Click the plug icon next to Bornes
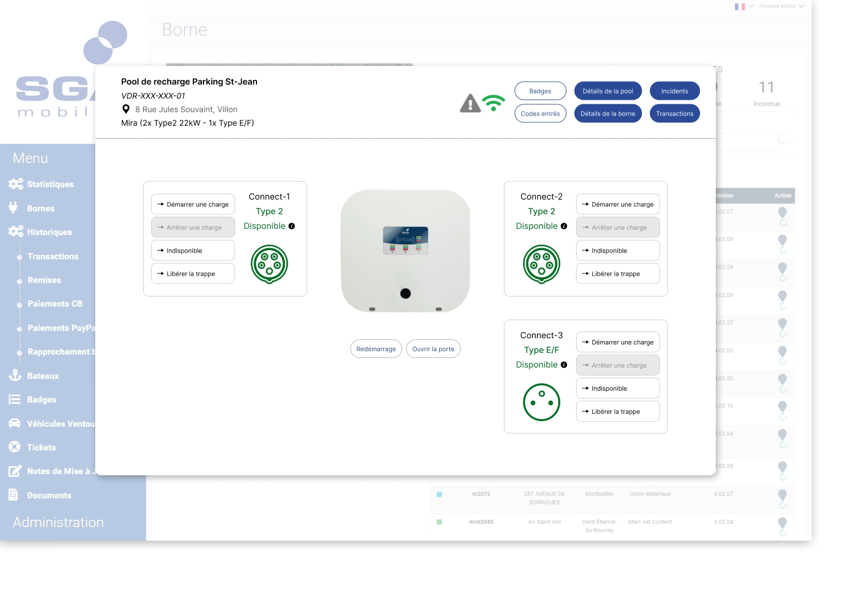The width and height of the screenshot is (868, 597). pyautogui.click(x=14, y=208)
